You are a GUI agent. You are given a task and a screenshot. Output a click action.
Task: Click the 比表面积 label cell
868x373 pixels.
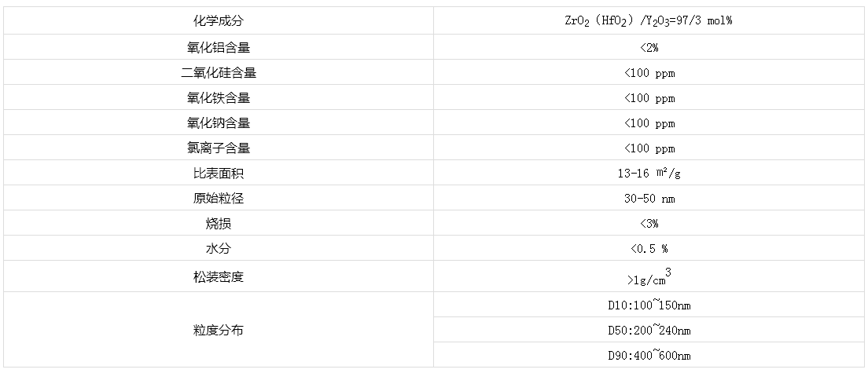[x=219, y=174]
